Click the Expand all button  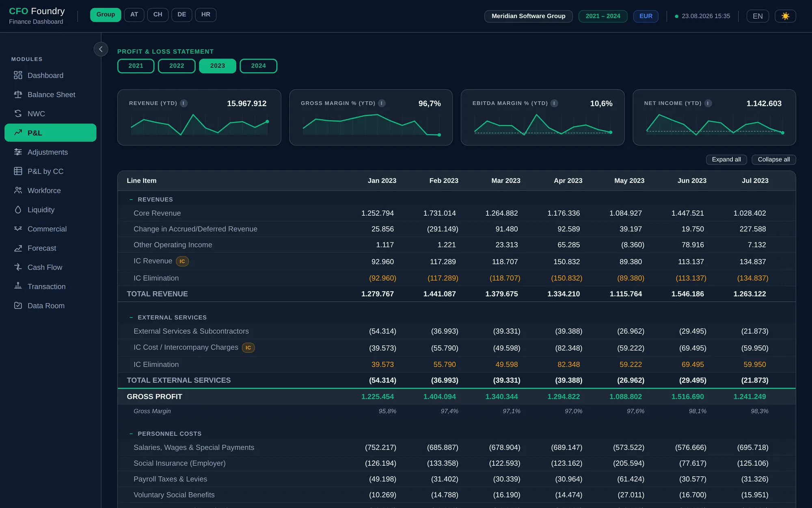click(726, 159)
